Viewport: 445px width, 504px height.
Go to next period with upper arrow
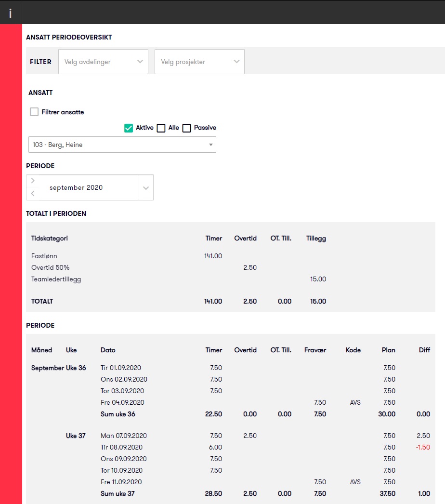coord(33,181)
